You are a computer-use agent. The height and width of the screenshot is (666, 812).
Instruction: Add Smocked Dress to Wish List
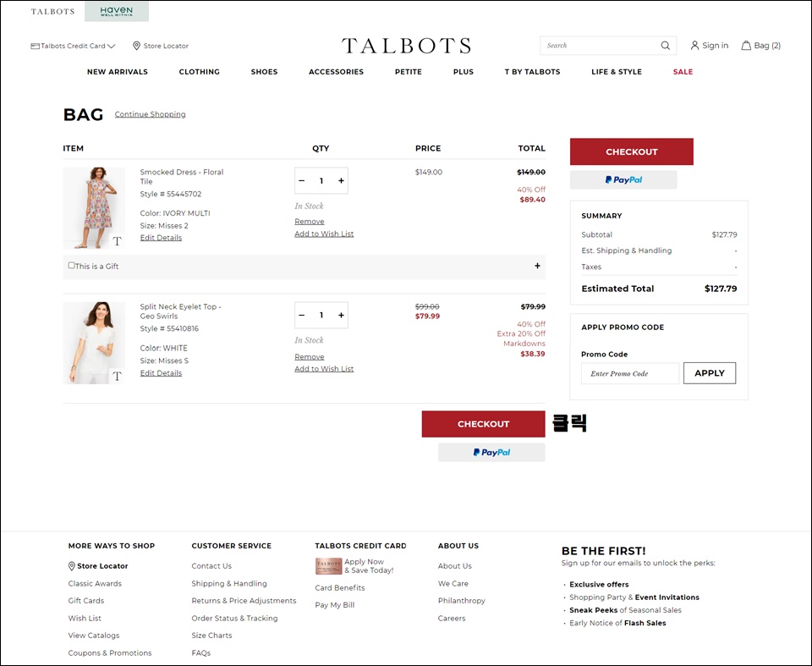(x=324, y=234)
